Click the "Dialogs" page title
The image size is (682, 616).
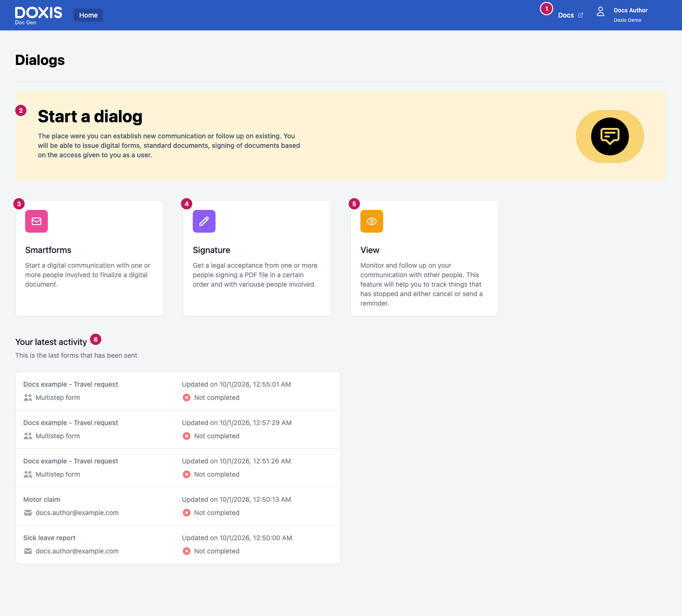click(x=40, y=60)
